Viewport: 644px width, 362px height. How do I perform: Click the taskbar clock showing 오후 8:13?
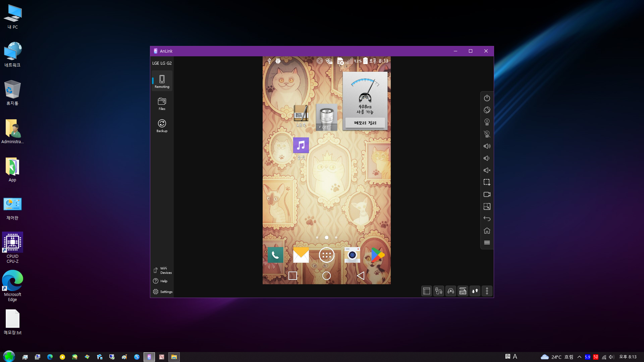coord(628,357)
